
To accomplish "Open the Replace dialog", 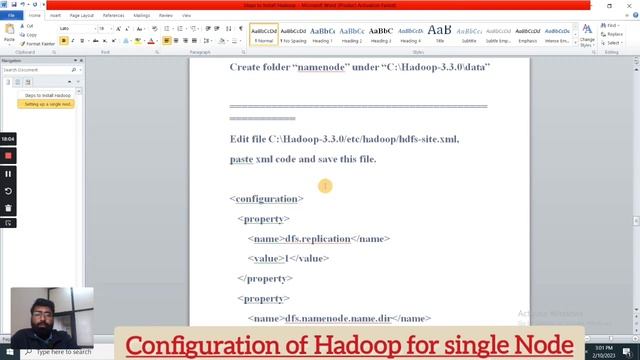I will pos(612,34).
